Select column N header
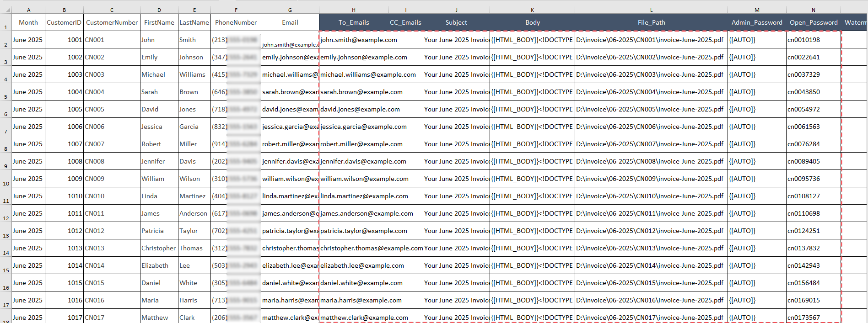Viewport: 868px width, 323px height. point(814,10)
